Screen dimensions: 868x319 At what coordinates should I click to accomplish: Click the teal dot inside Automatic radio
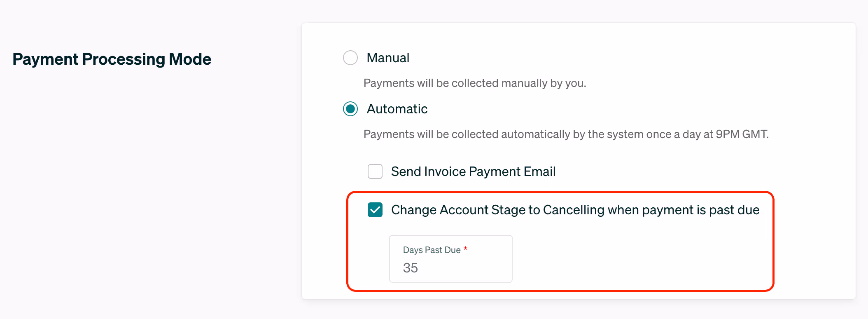(350, 109)
